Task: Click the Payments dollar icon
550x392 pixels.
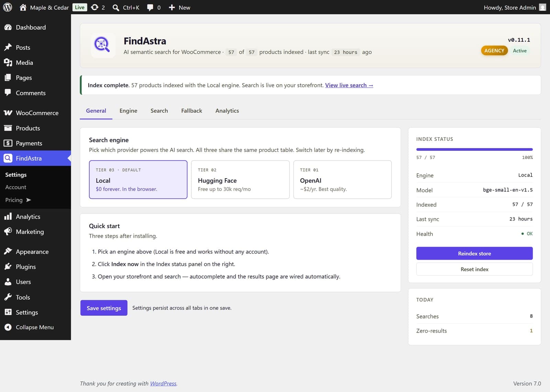Action: coord(8,143)
